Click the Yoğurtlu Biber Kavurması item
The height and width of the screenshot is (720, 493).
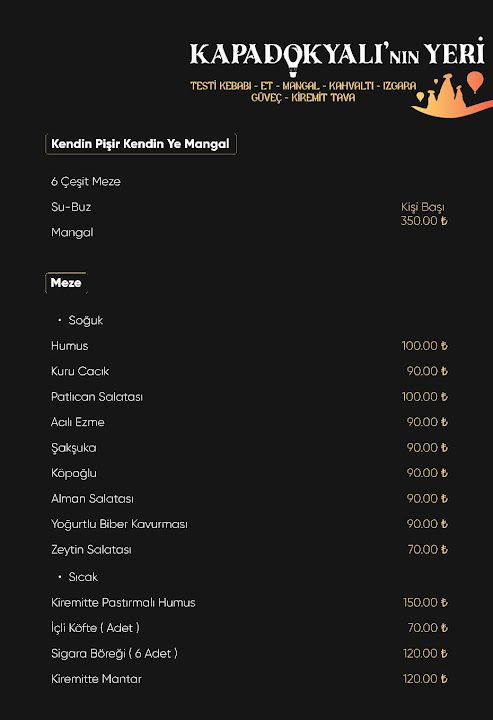click(119, 524)
